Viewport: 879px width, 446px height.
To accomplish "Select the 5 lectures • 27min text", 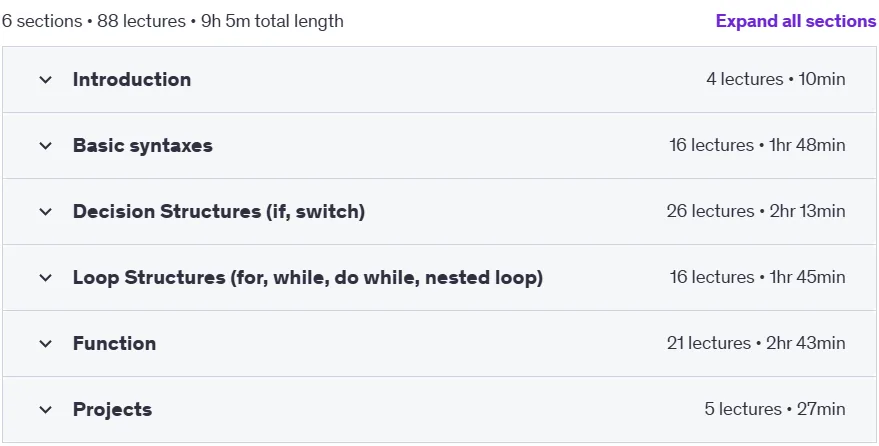I will pos(775,409).
